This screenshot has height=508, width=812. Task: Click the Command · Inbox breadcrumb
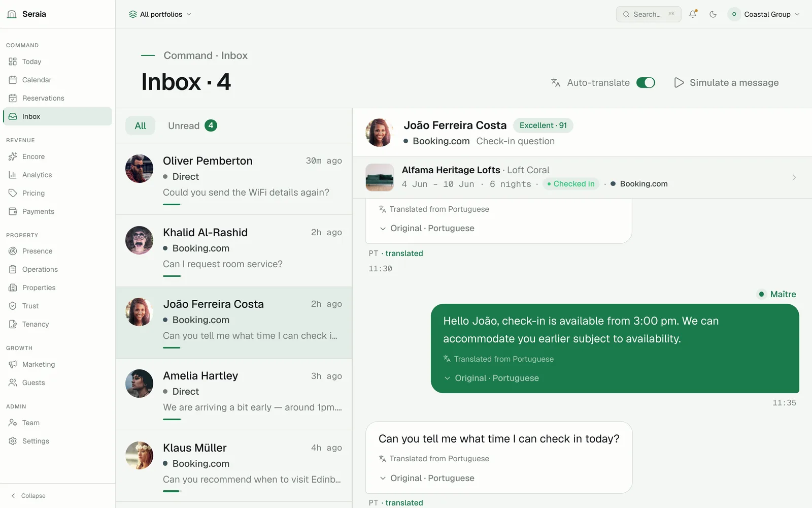(x=206, y=55)
